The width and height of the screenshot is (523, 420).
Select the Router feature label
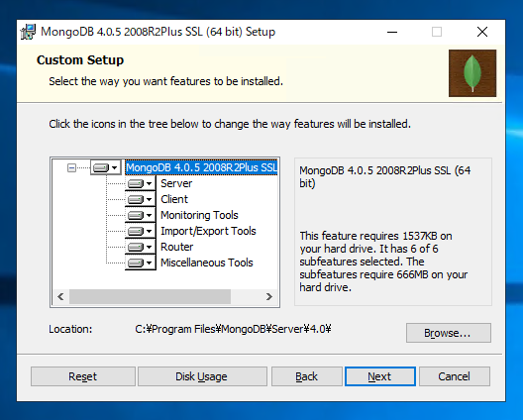pyautogui.click(x=176, y=247)
